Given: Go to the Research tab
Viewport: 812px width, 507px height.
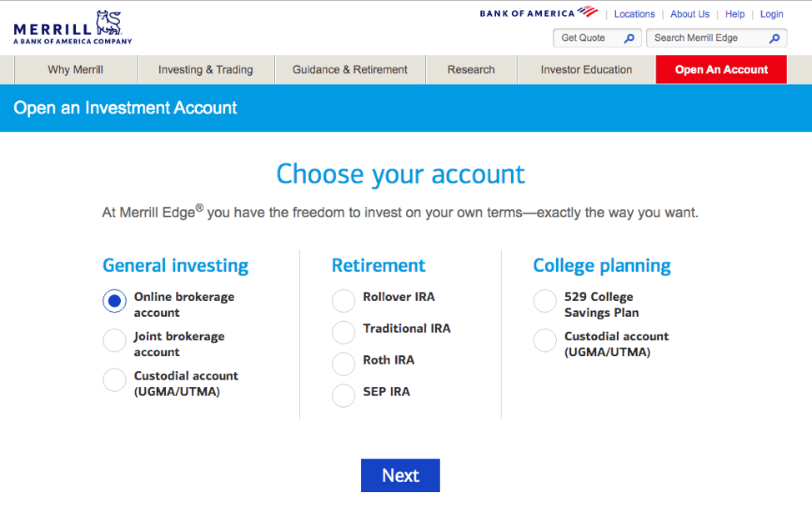Looking at the screenshot, I should click(x=471, y=70).
